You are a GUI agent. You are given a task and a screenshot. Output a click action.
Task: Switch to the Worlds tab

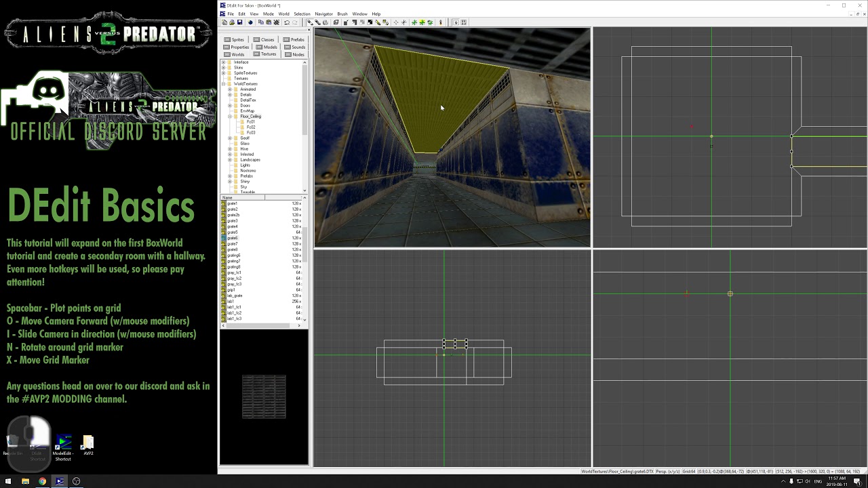235,54
